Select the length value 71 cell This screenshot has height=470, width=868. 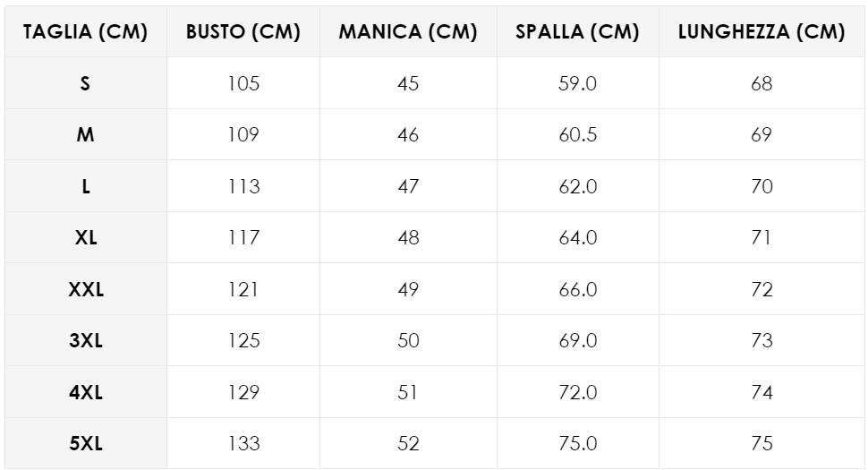[762, 237]
